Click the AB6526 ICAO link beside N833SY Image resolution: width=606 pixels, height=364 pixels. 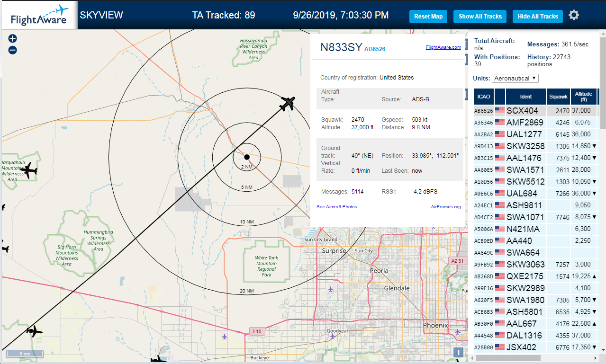[x=375, y=49]
